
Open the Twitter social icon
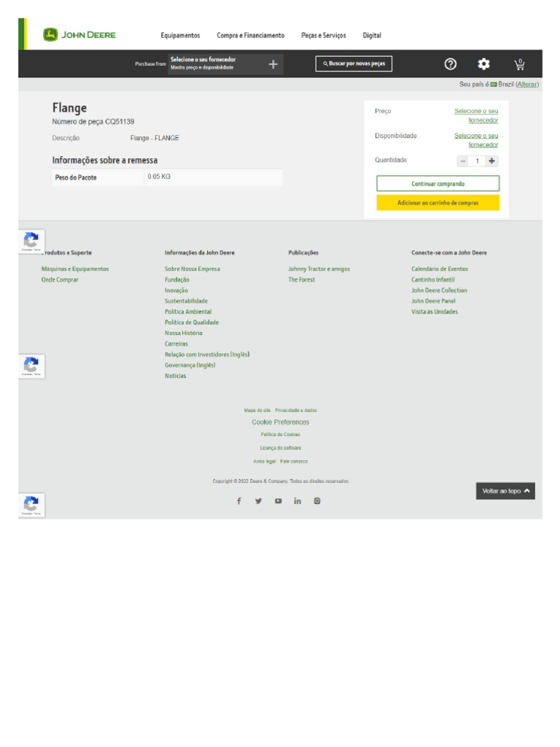pyautogui.click(x=259, y=500)
